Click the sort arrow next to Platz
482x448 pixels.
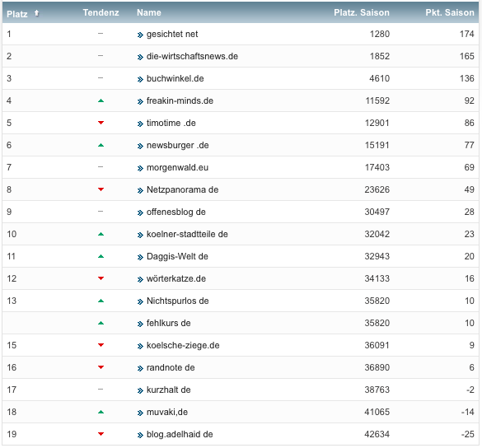[x=36, y=13]
